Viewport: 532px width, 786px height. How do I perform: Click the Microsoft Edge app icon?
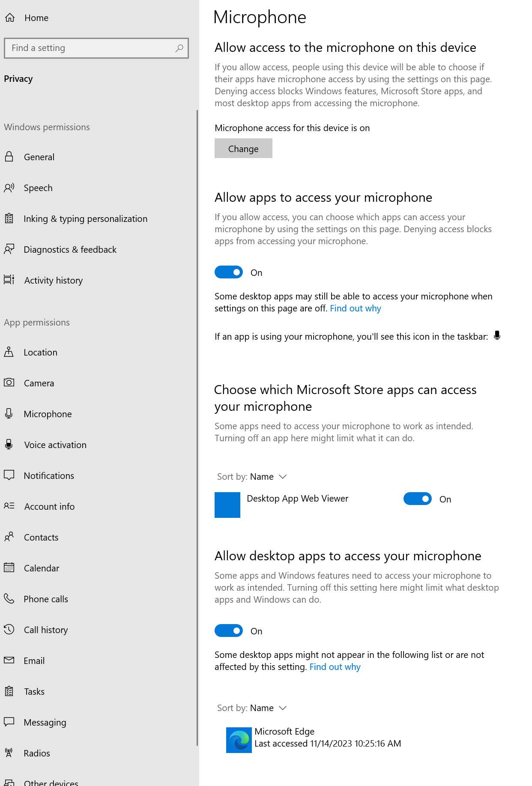(x=239, y=740)
